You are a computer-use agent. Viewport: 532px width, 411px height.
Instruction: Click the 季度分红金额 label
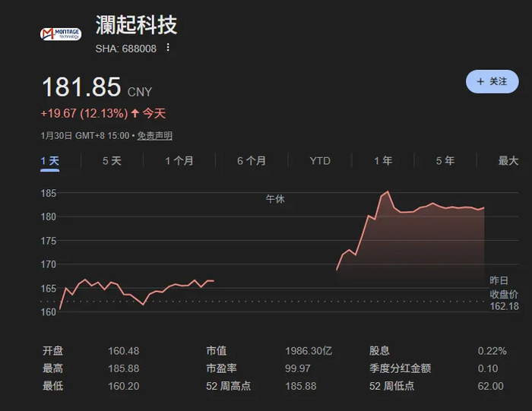click(x=401, y=368)
